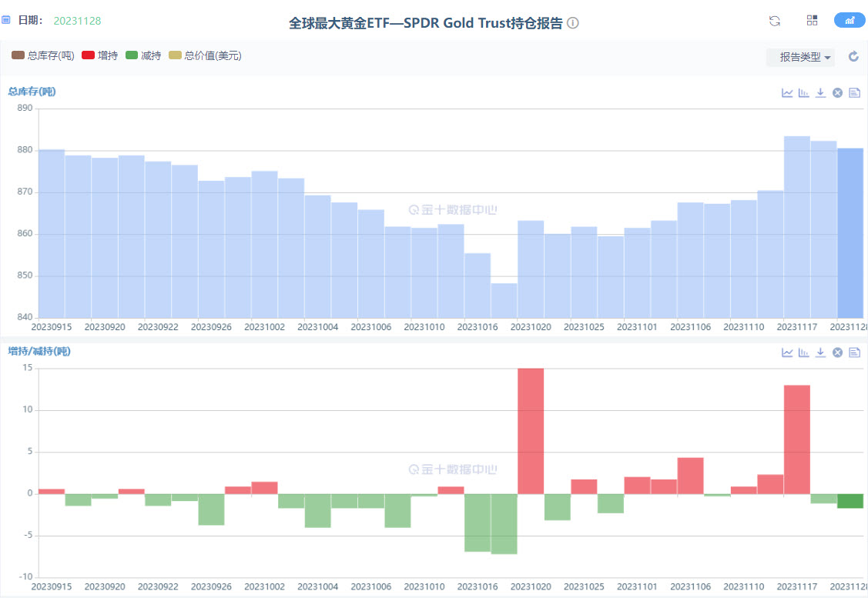The height and width of the screenshot is (598, 868).
Task: Click the info icon after the report title
Action: (x=573, y=22)
